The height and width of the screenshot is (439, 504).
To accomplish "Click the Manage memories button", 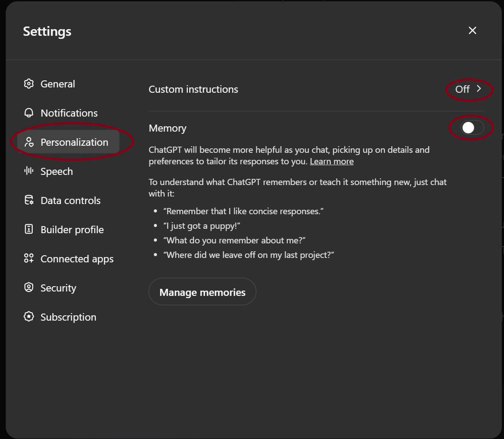I will tap(202, 291).
